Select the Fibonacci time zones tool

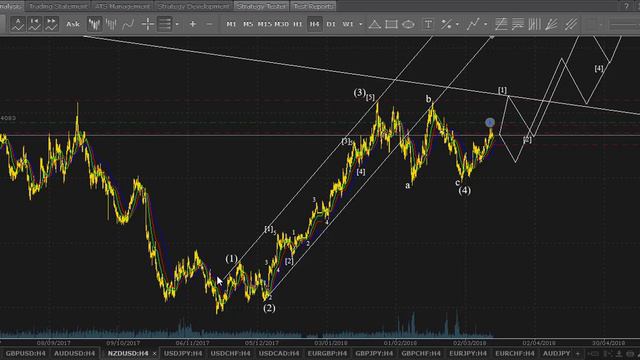coord(534,24)
